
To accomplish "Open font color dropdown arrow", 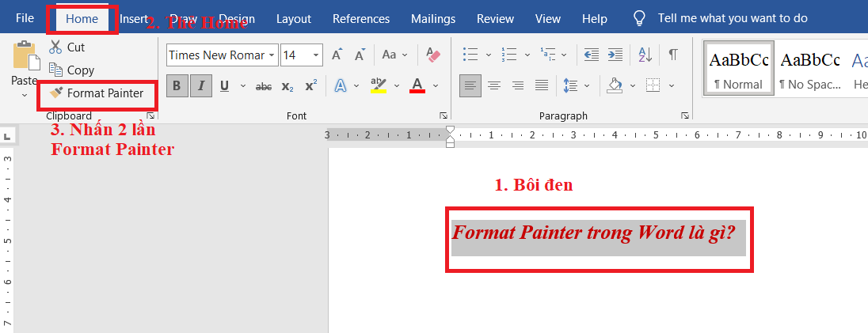I will point(436,86).
